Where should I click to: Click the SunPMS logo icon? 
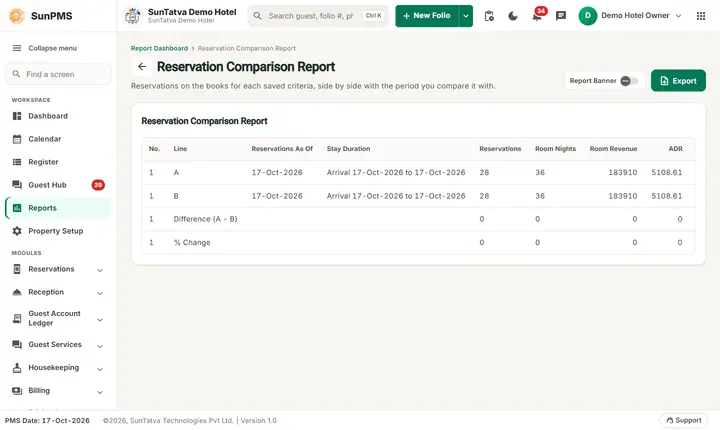(17, 16)
